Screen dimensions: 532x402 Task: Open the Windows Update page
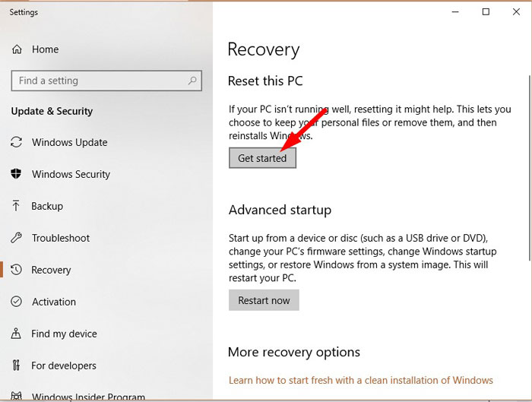tap(70, 142)
